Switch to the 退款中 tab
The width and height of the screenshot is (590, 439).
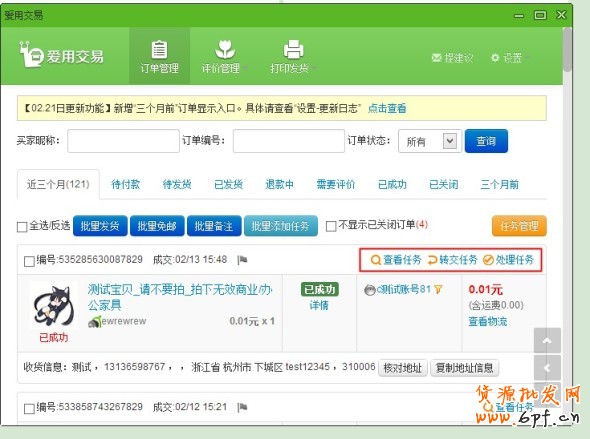(279, 184)
